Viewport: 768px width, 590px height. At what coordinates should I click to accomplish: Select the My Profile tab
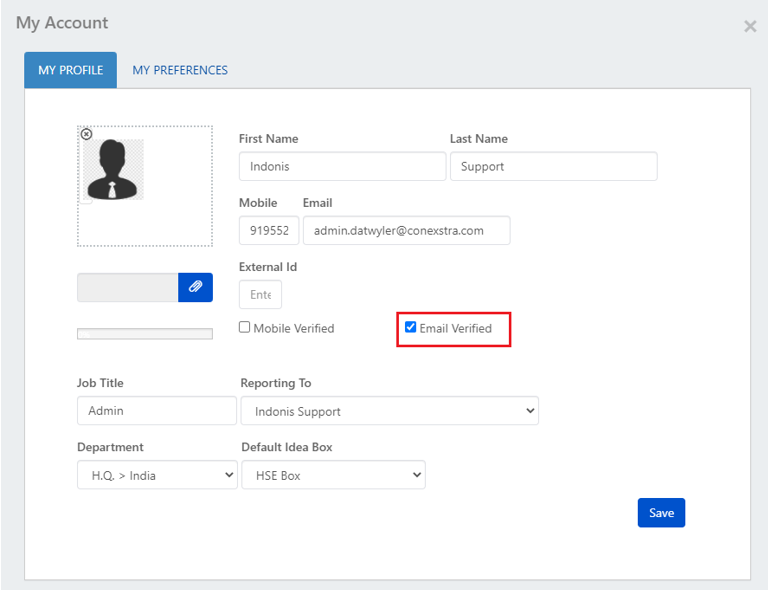click(x=70, y=70)
